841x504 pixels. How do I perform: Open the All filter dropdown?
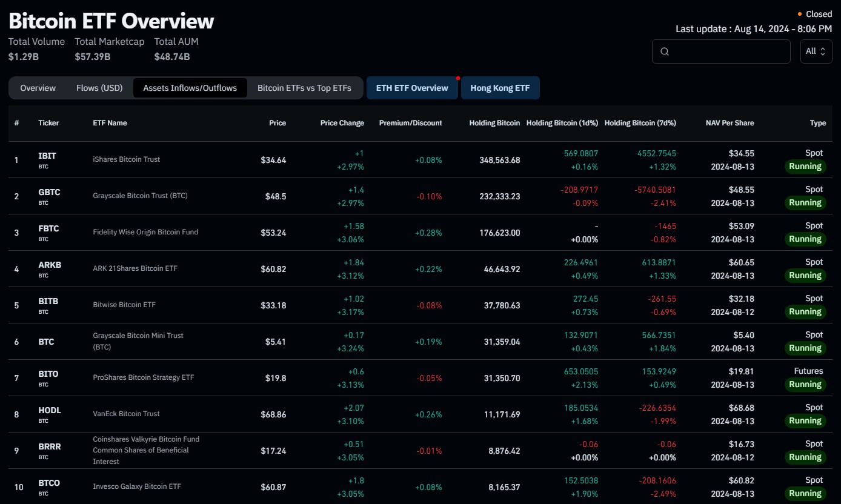pyautogui.click(x=816, y=51)
